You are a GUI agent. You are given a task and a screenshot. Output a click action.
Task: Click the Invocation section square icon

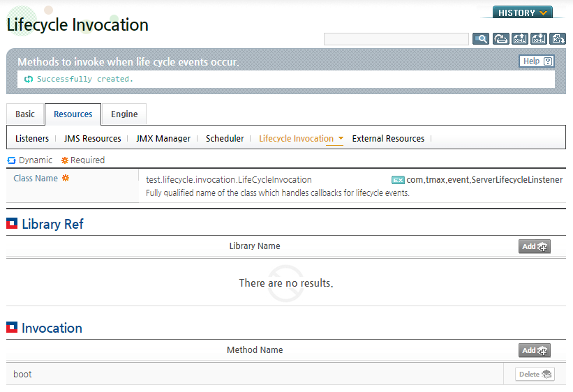coord(12,327)
